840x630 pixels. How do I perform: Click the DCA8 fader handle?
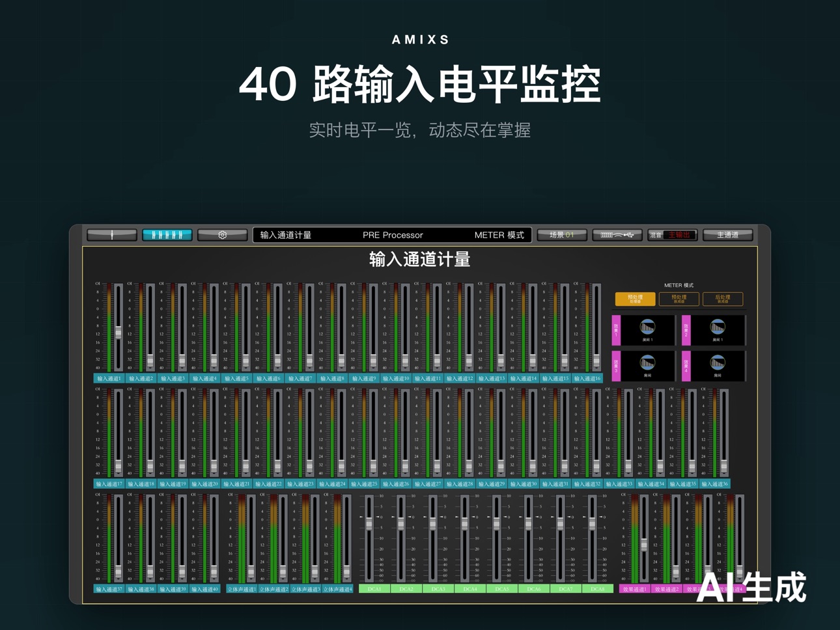pos(593,523)
